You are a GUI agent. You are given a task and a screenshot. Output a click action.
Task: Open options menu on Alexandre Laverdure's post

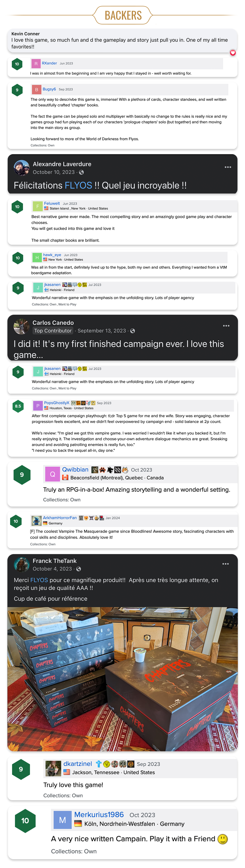(x=228, y=167)
